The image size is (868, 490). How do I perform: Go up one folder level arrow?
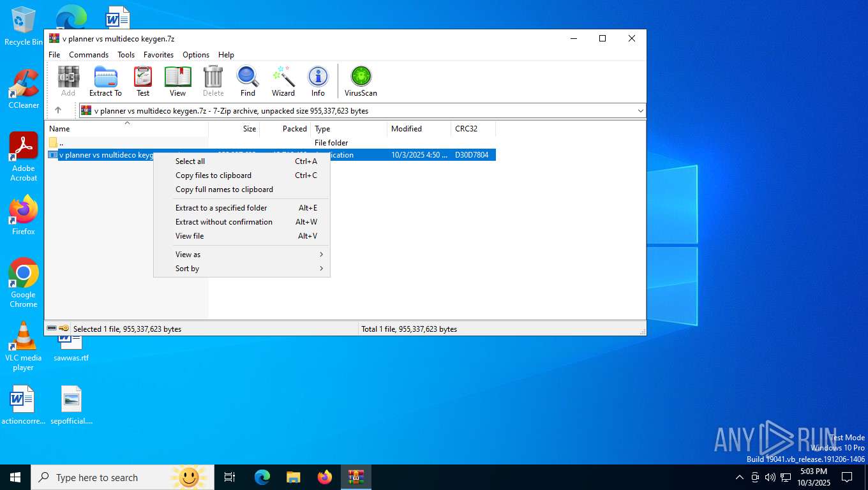pos(58,110)
